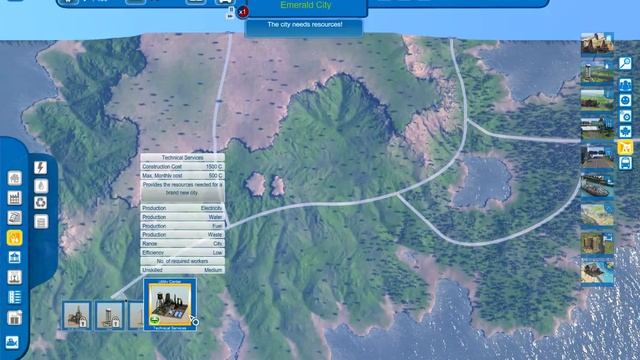640x360 pixels.
Task: Select the water drop utility icon
Action: (x=40, y=186)
